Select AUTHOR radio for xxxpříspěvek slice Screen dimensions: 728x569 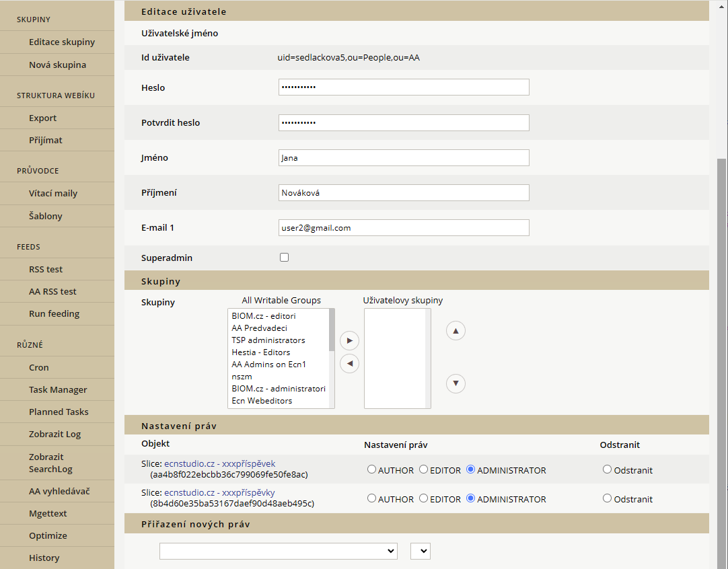coord(371,469)
